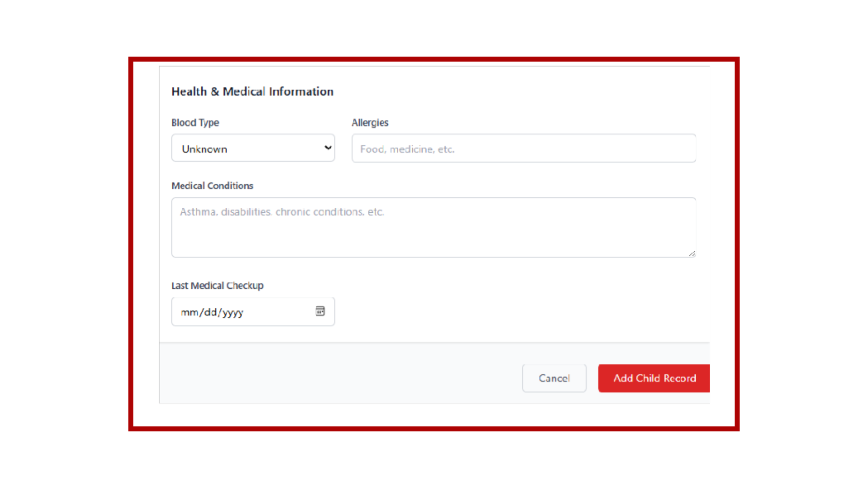868x488 pixels.
Task: Select the Blood Type combo box
Action: pos(253,148)
